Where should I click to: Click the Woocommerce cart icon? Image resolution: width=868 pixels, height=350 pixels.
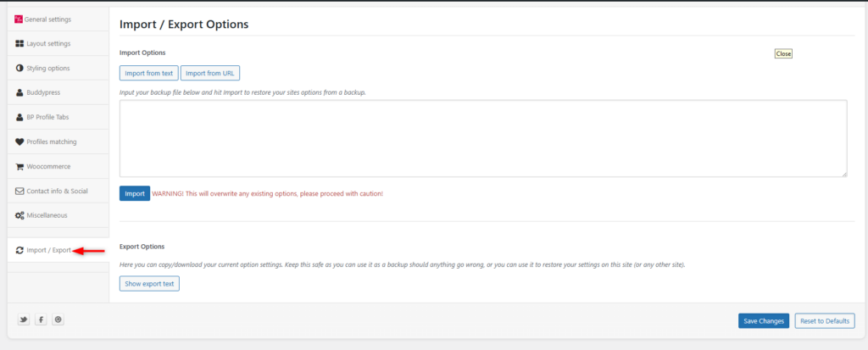pos(19,166)
